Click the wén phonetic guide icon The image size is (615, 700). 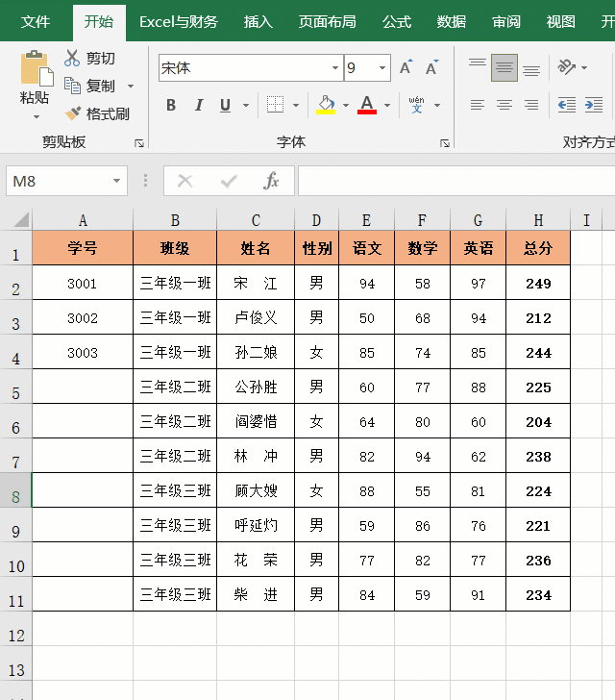pos(416,105)
